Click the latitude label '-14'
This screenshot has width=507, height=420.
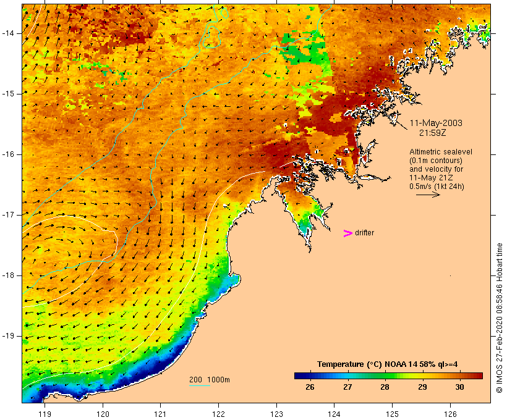[8, 33]
